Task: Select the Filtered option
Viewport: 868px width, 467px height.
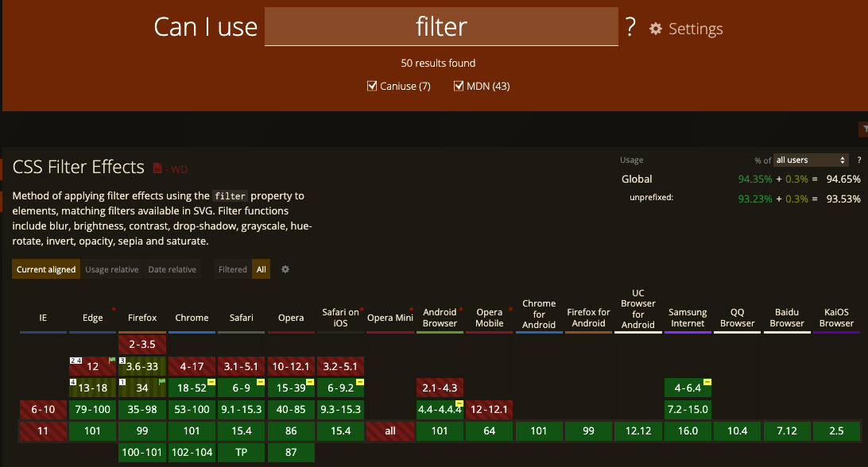Action: click(232, 269)
